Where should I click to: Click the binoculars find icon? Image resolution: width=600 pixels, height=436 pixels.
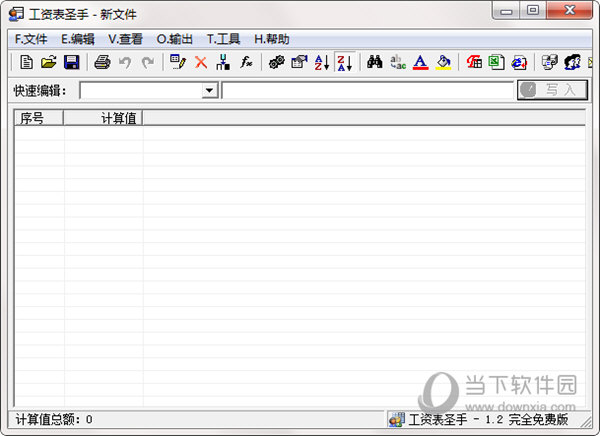375,62
